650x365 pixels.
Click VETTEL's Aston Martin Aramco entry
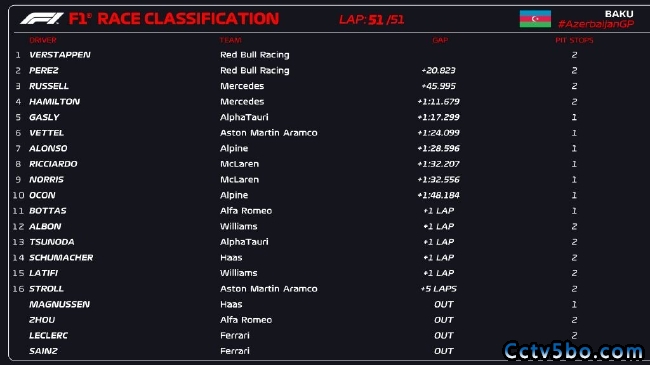pos(269,133)
